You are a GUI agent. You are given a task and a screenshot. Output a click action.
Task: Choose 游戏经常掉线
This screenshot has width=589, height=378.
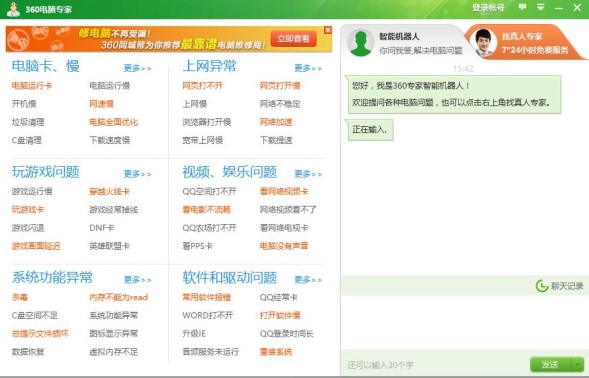tap(113, 209)
